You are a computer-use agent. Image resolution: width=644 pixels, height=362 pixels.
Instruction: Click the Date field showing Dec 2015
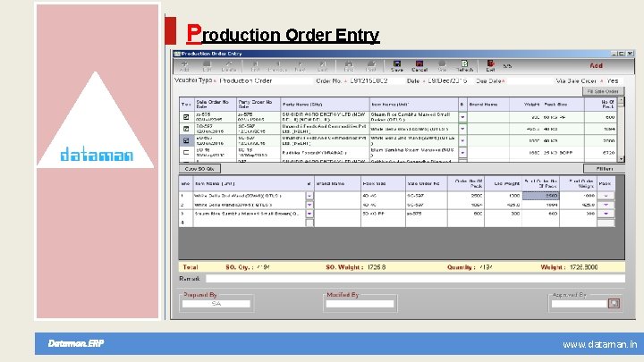click(449, 80)
